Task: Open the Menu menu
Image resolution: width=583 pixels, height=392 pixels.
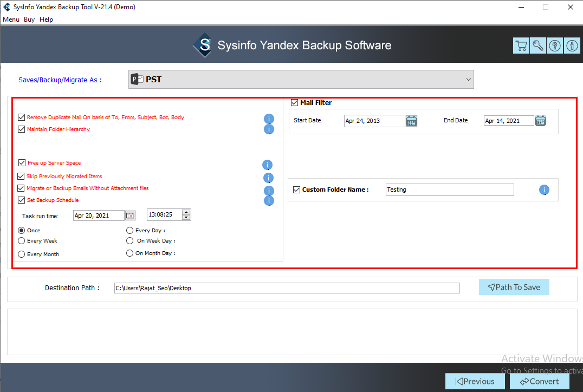Action: 11,19
